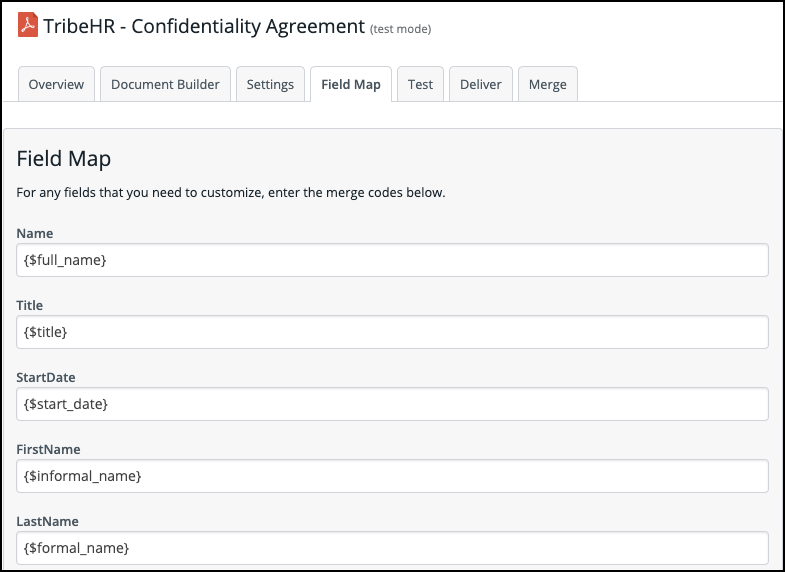Open the Overview tab

pyautogui.click(x=57, y=84)
